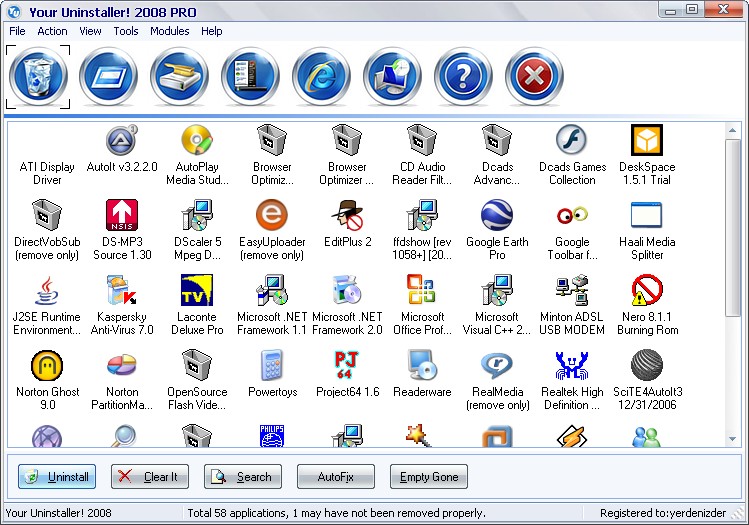The image size is (749, 525).
Task: Select Project64 1.6 icon
Action: click(x=347, y=365)
